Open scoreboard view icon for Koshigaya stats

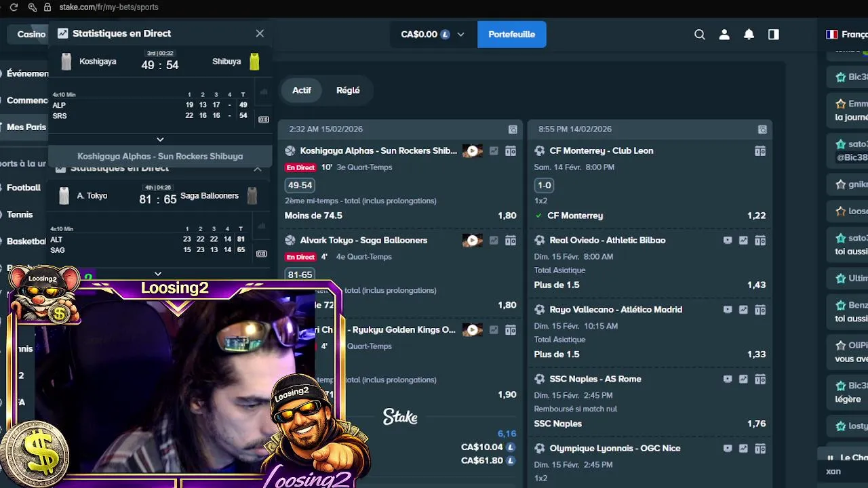tap(264, 119)
